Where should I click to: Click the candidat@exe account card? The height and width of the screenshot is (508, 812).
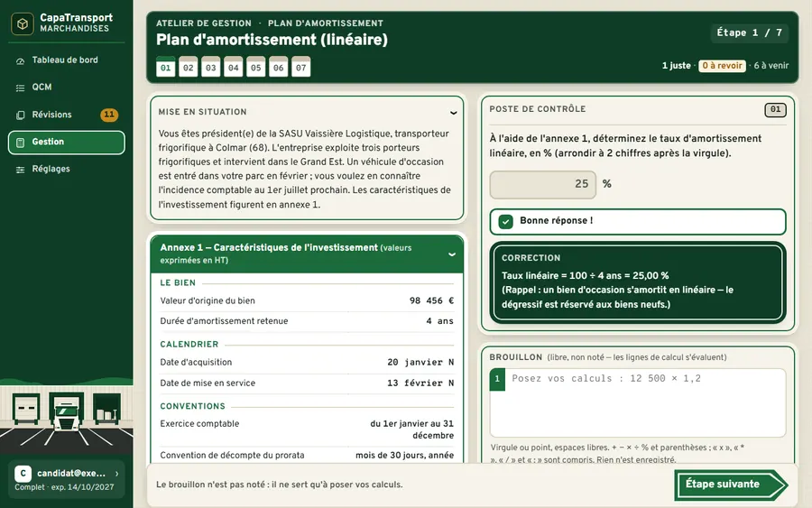66,479
